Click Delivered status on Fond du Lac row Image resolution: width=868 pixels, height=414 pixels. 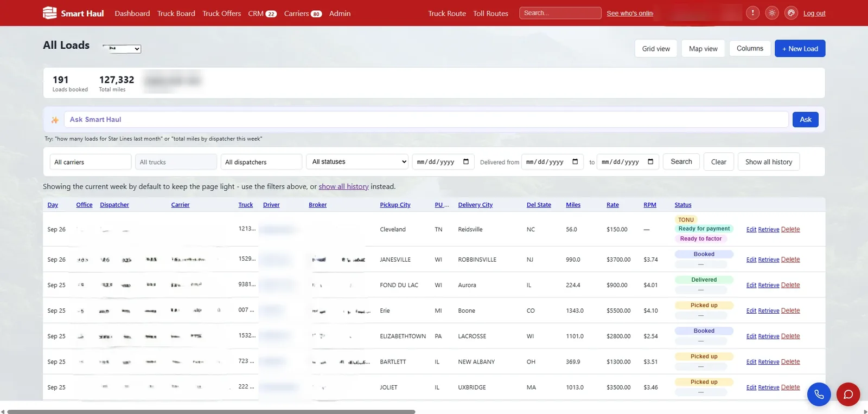(704, 280)
